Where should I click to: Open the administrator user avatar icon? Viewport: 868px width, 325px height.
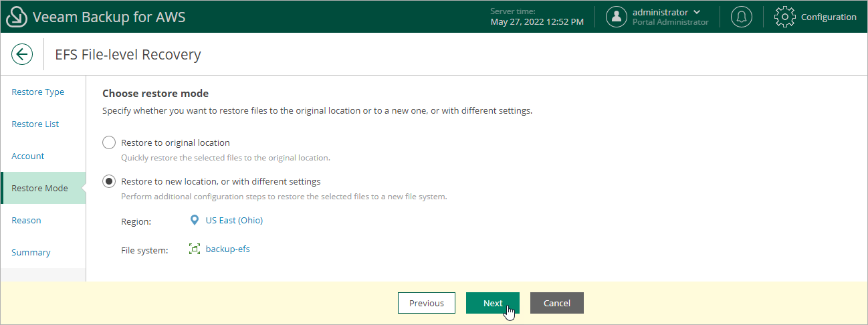pyautogui.click(x=616, y=17)
